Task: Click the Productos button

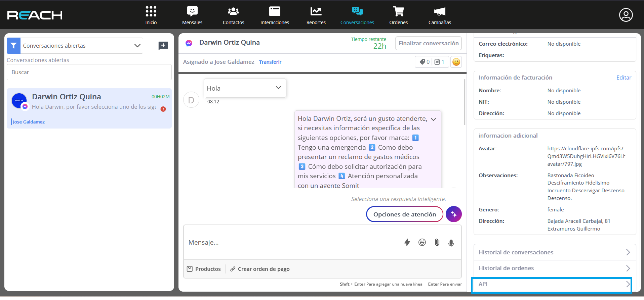Action: [204, 269]
